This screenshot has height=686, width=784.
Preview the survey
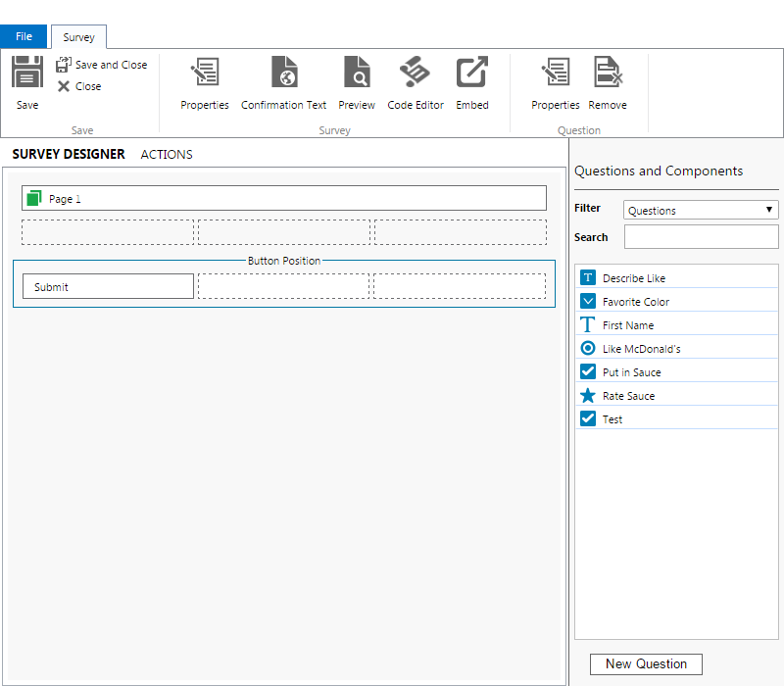coord(357,73)
